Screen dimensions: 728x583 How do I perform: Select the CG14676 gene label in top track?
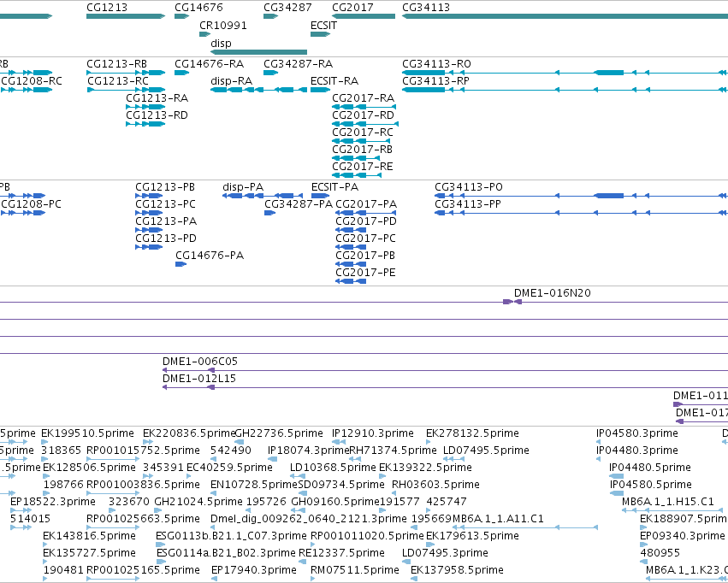tap(198, 8)
